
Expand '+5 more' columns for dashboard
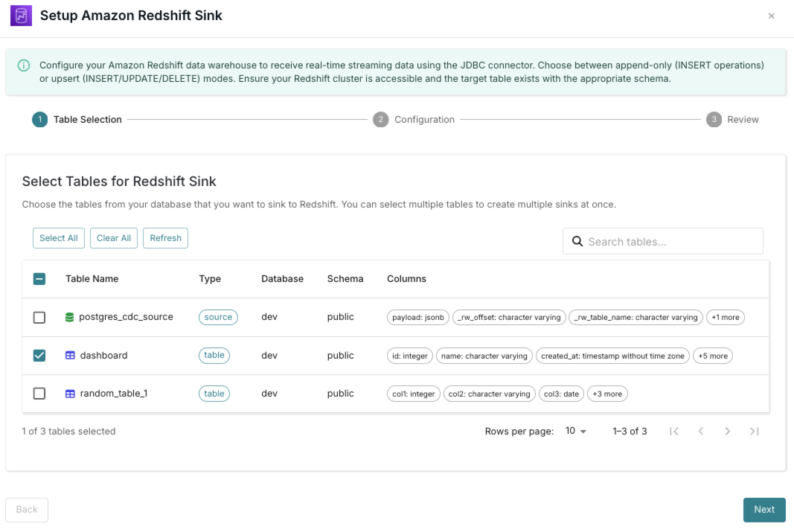pyautogui.click(x=712, y=356)
